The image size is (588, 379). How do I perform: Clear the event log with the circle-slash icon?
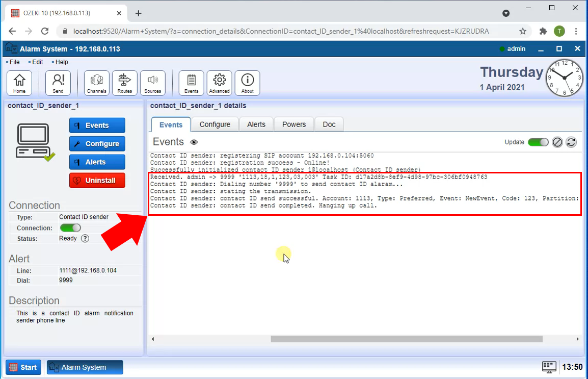(x=557, y=142)
